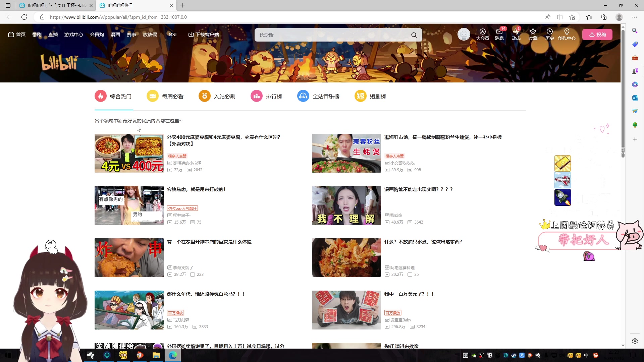Open video title 容貌焦虑，就是用来打破的!

pos(196,189)
